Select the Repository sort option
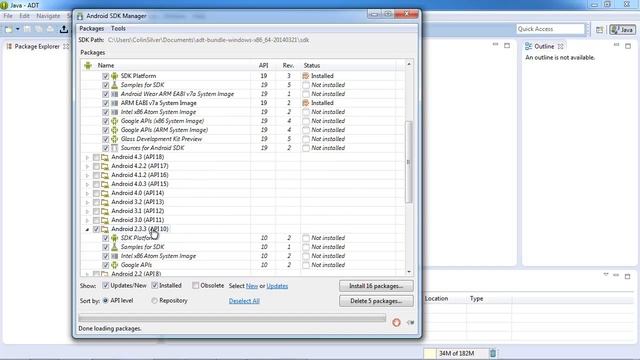Viewport: 640px width, 360px height. 154,300
